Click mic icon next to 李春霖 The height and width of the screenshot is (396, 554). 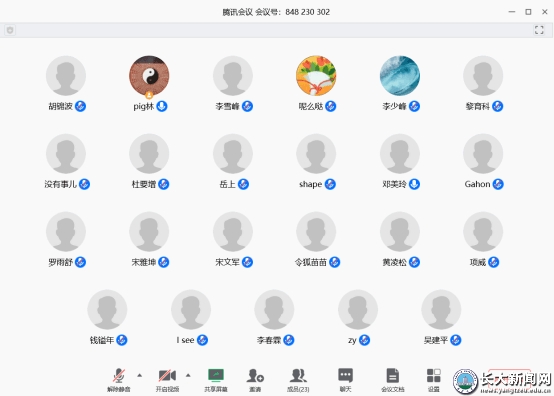(289, 340)
